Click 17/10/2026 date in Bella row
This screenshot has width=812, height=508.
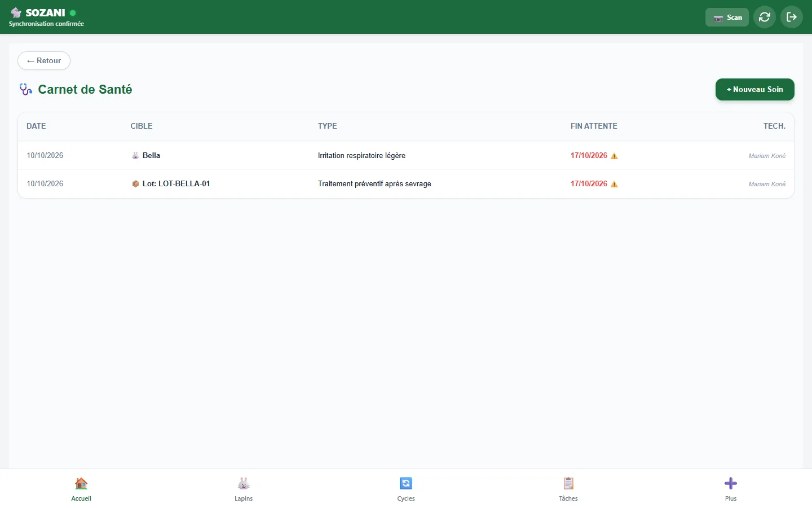pyautogui.click(x=589, y=155)
